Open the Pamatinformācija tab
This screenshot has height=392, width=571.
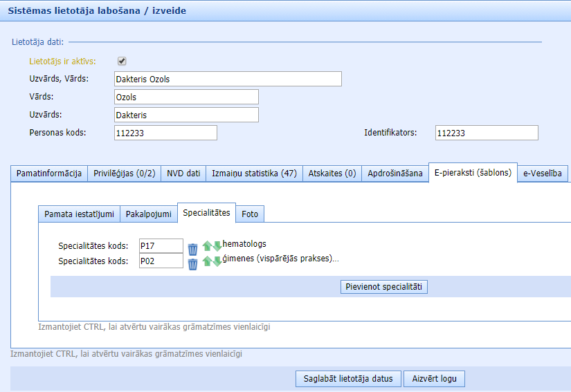click(49, 174)
